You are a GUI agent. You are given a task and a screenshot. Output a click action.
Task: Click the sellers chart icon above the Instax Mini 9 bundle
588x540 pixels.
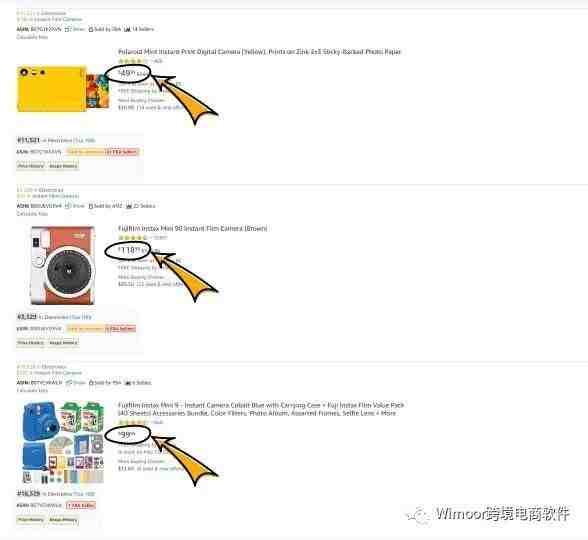[x=128, y=383]
